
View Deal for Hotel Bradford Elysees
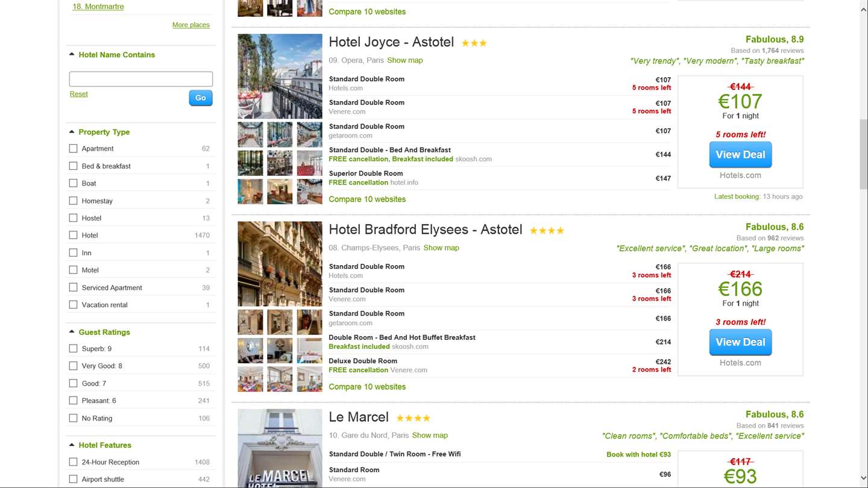740,342
